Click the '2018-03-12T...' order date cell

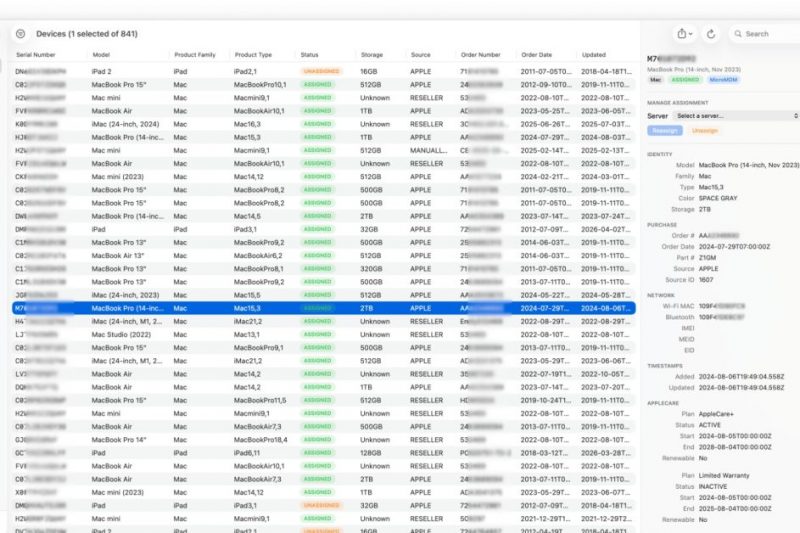point(544,453)
